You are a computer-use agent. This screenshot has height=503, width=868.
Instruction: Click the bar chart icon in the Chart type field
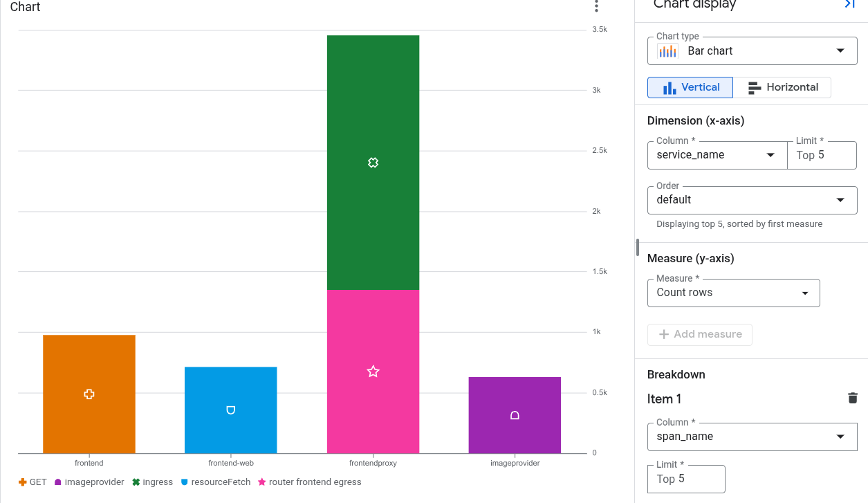[667, 50]
